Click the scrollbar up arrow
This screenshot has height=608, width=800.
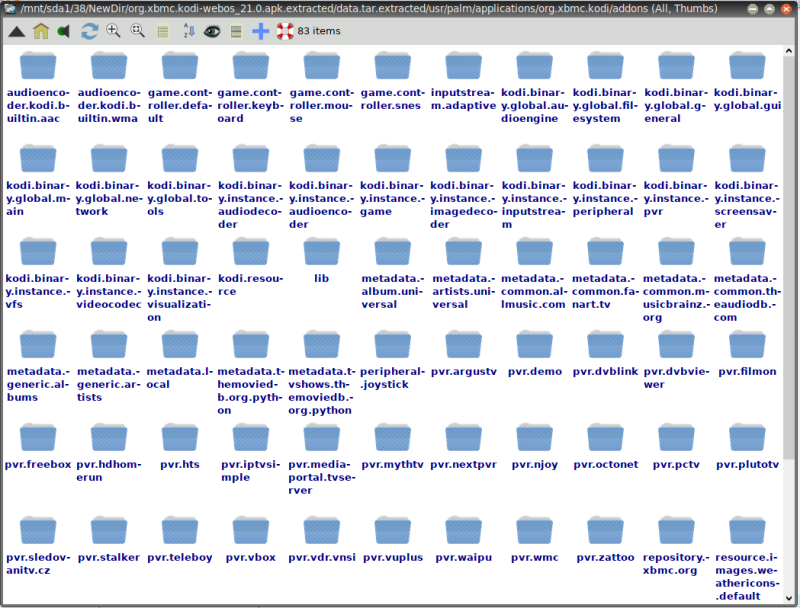pos(789,51)
